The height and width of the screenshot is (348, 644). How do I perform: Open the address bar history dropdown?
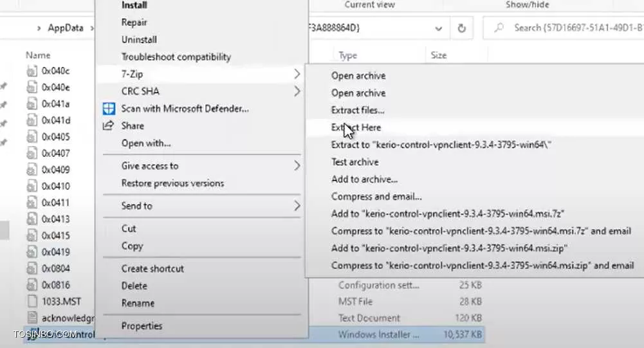click(x=439, y=28)
